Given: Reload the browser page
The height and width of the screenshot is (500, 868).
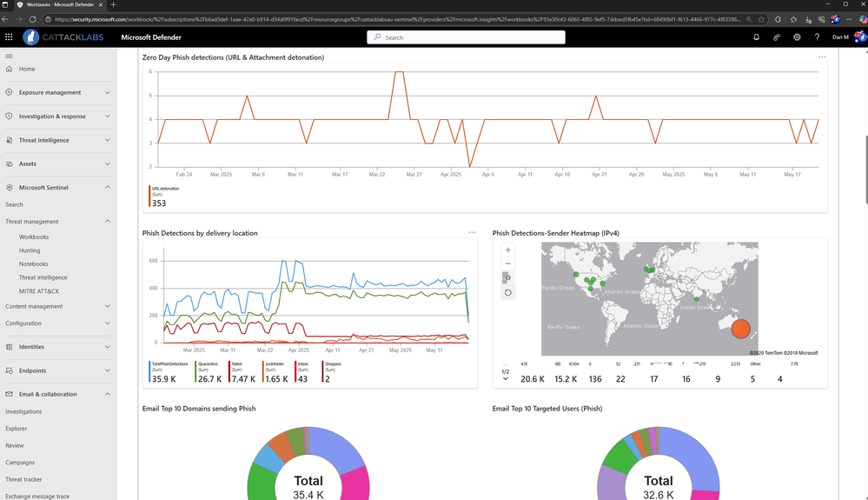Looking at the screenshot, I should tap(33, 19).
